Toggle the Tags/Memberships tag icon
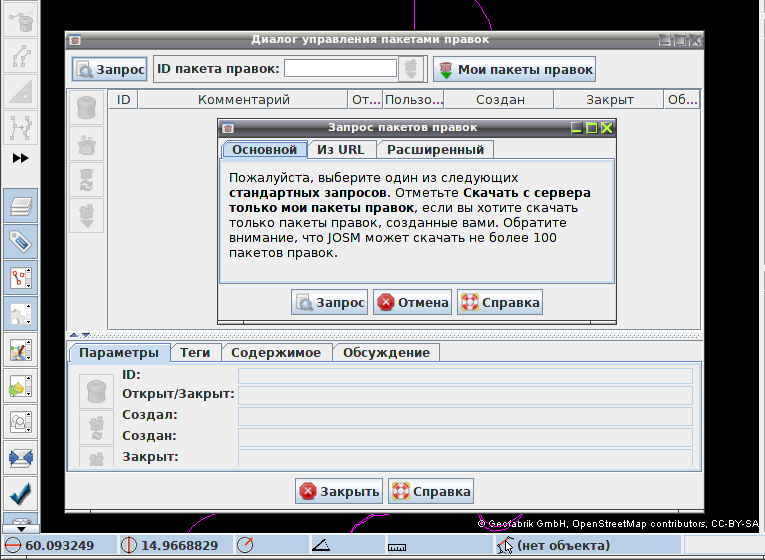 click(x=20, y=242)
